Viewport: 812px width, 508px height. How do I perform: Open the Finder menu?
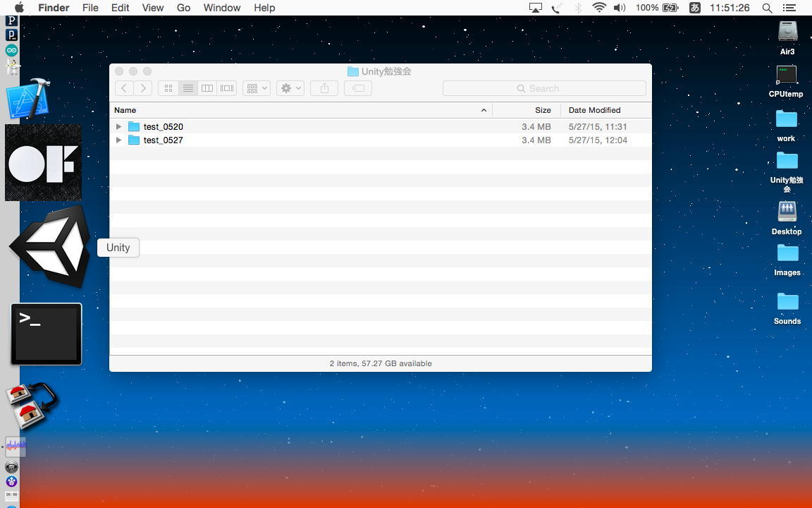[x=54, y=8]
